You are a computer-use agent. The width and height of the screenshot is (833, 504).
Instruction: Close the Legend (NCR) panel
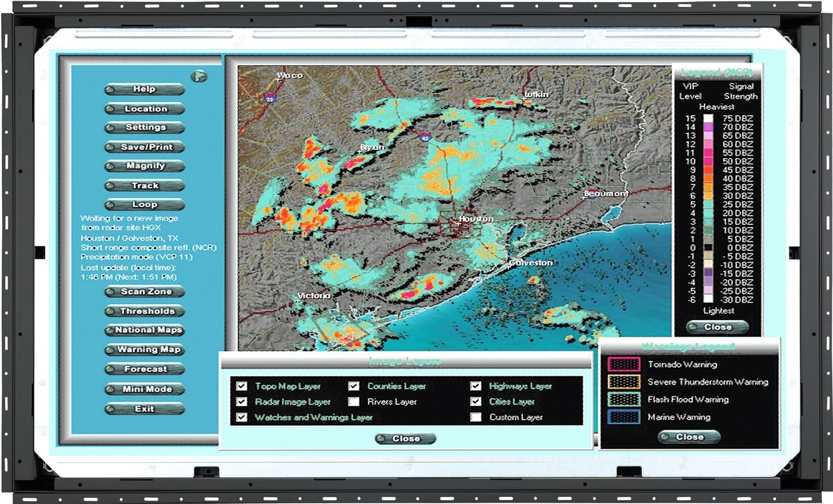718,327
